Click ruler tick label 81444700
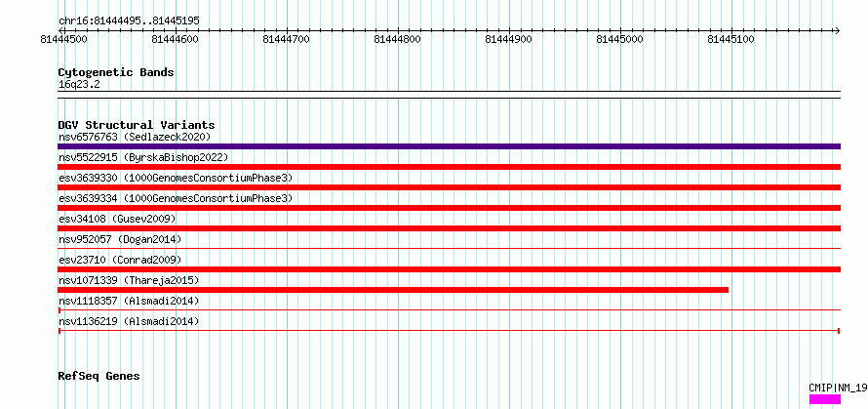 287,39
